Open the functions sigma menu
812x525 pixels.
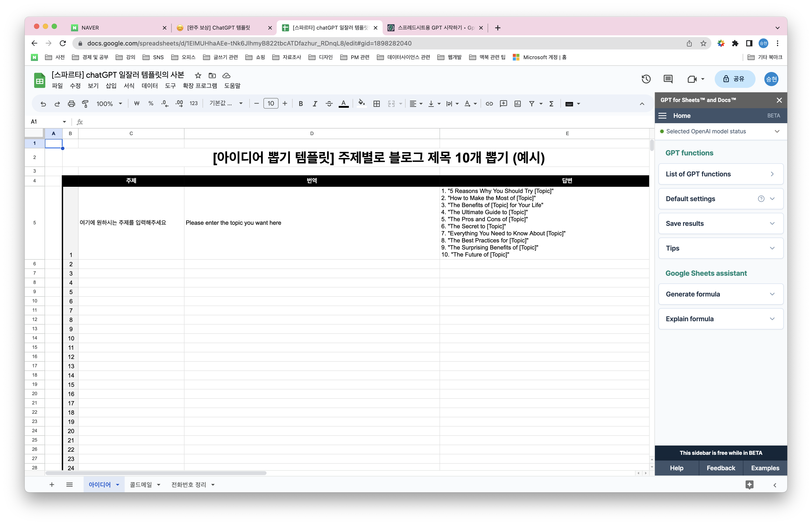pyautogui.click(x=551, y=104)
